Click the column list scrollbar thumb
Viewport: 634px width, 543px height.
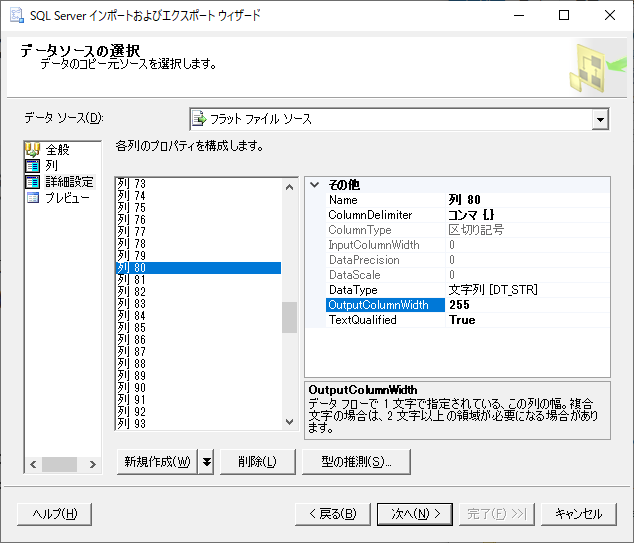point(290,317)
